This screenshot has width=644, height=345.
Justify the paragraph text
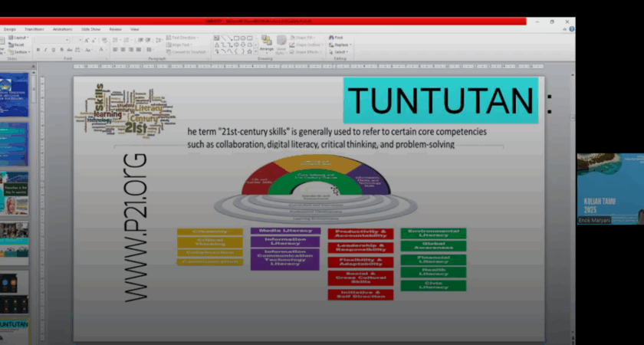(x=139, y=49)
